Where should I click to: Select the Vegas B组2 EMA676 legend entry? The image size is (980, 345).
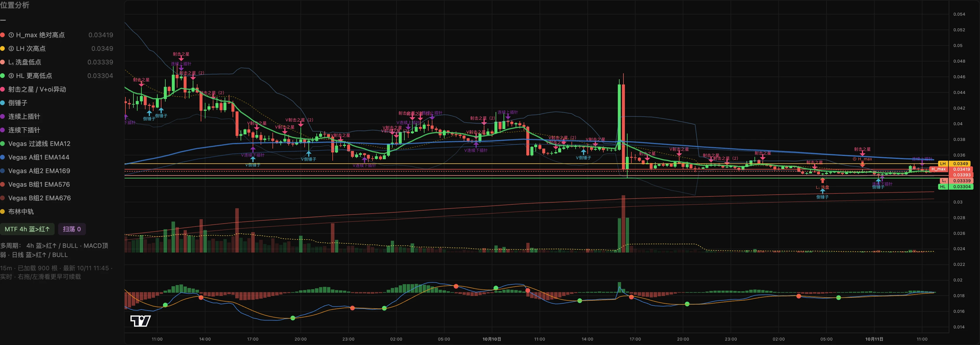pos(36,198)
